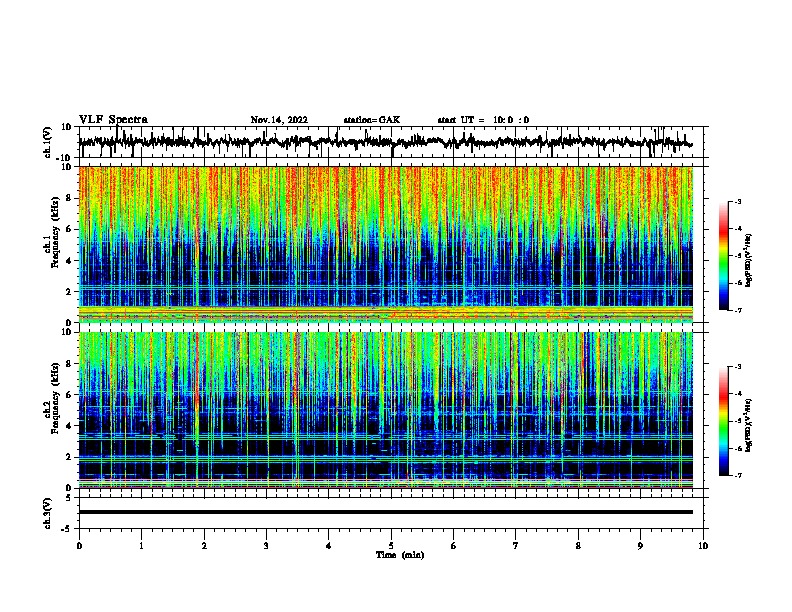Click the "8" kHz tick of ch.2 spectrogram
Viewport: 792px width, 612px height.
(70, 364)
